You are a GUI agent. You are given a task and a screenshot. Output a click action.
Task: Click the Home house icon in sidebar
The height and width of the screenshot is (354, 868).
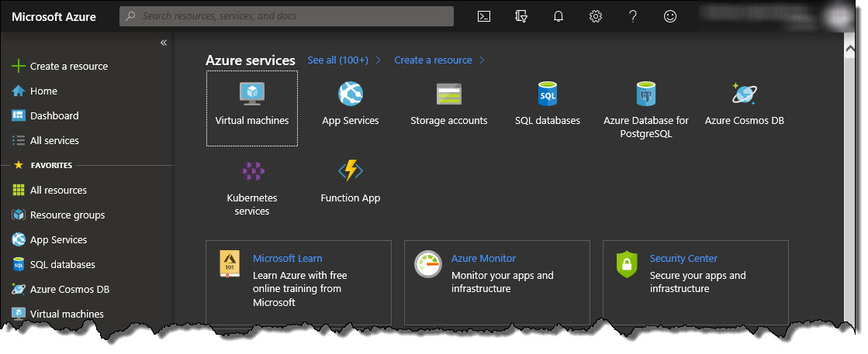coord(19,91)
